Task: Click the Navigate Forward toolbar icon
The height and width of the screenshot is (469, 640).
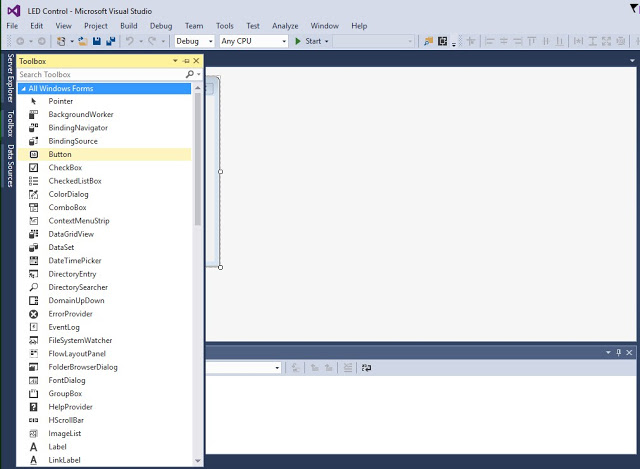Action: coord(42,41)
